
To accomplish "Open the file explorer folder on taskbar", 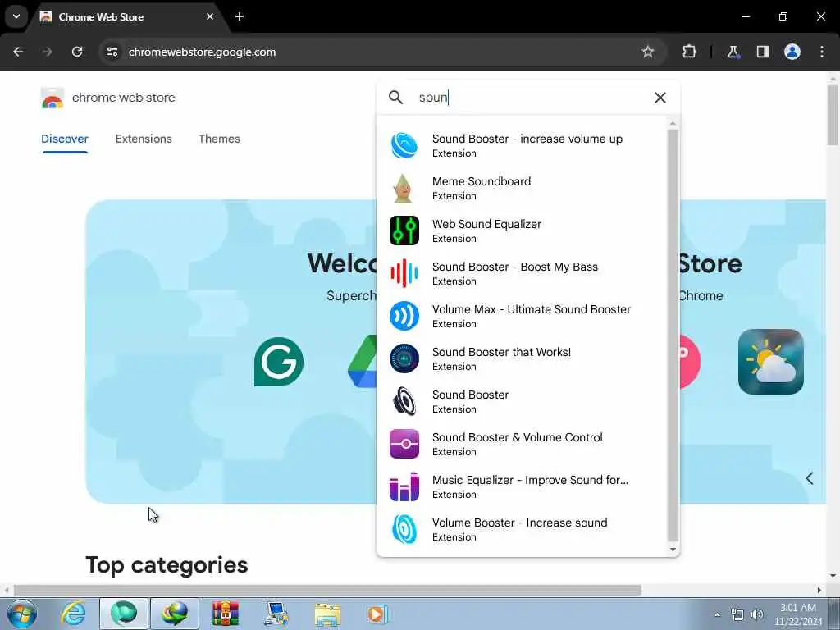I will pos(327,614).
